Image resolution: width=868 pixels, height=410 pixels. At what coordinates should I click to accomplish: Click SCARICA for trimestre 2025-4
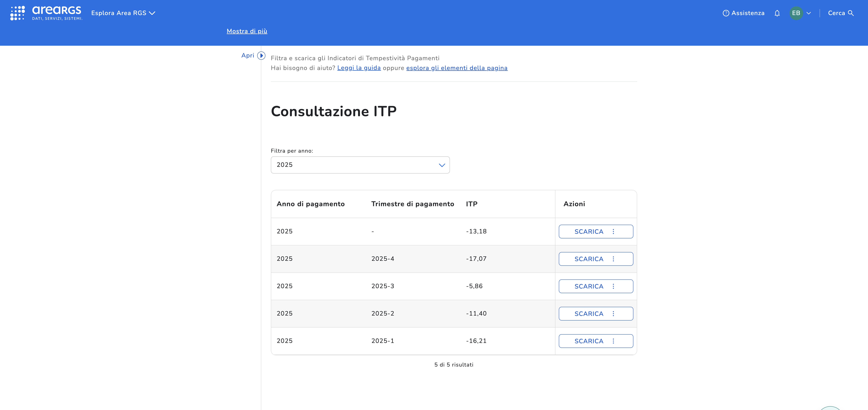point(589,259)
